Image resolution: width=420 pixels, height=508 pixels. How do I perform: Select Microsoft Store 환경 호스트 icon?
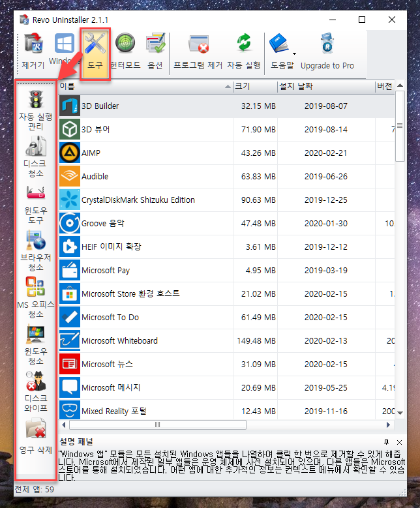point(70,294)
